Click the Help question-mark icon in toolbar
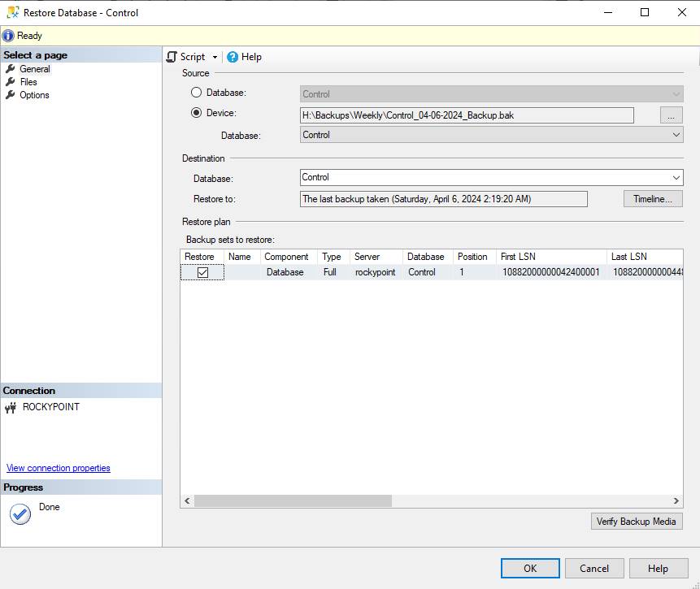 [233, 57]
